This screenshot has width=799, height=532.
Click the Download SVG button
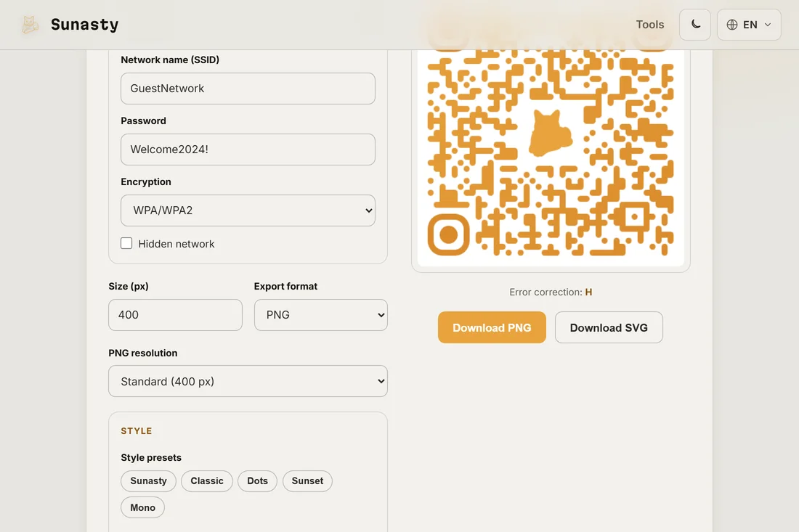pyautogui.click(x=609, y=327)
